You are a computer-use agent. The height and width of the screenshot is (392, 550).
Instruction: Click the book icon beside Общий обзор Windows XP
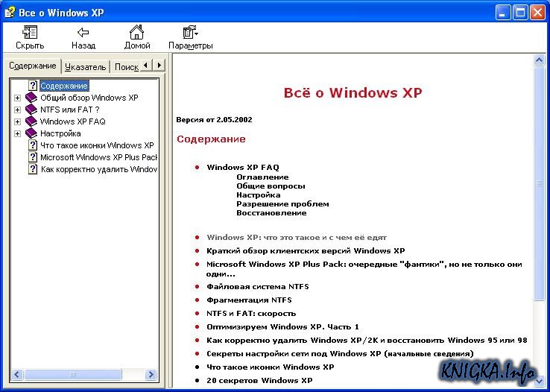point(31,98)
